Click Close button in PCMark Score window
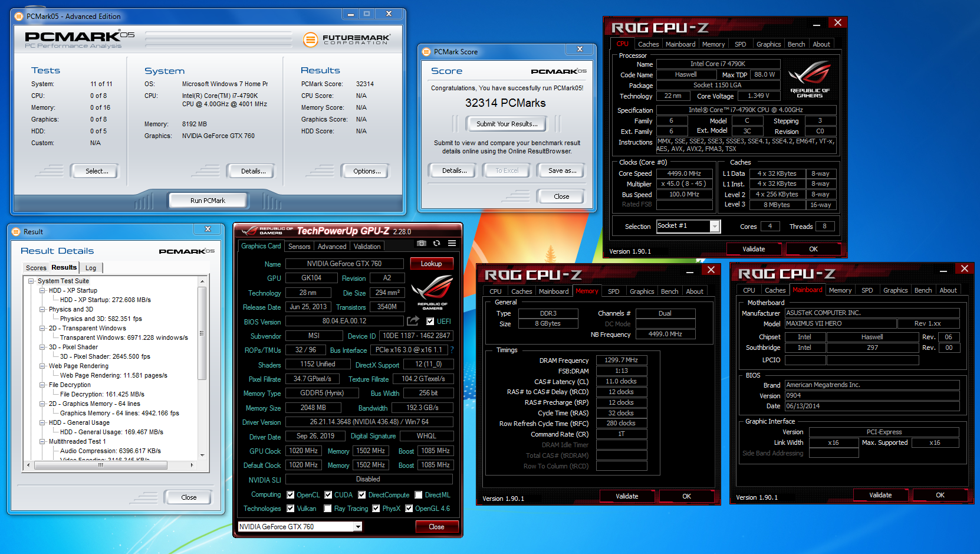The image size is (980, 554). tap(561, 196)
